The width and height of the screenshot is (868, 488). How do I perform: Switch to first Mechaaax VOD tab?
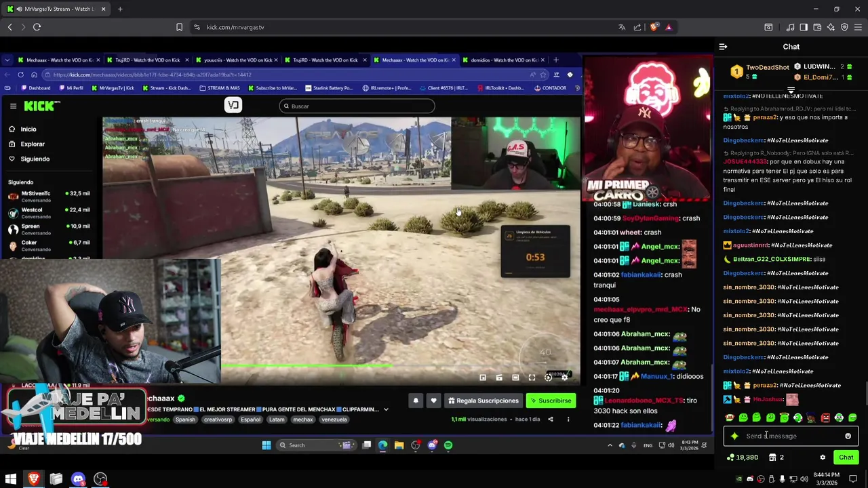pyautogui.click(x=59, y=60)
